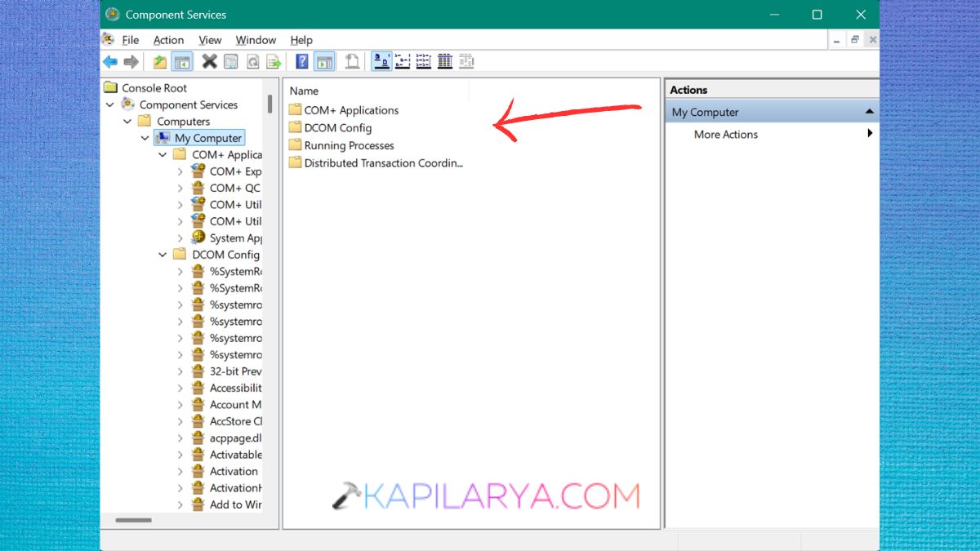Expand the COM+ QC tree node
The height and width of the screenshot is (551, 980).
(x=180, y=188)
